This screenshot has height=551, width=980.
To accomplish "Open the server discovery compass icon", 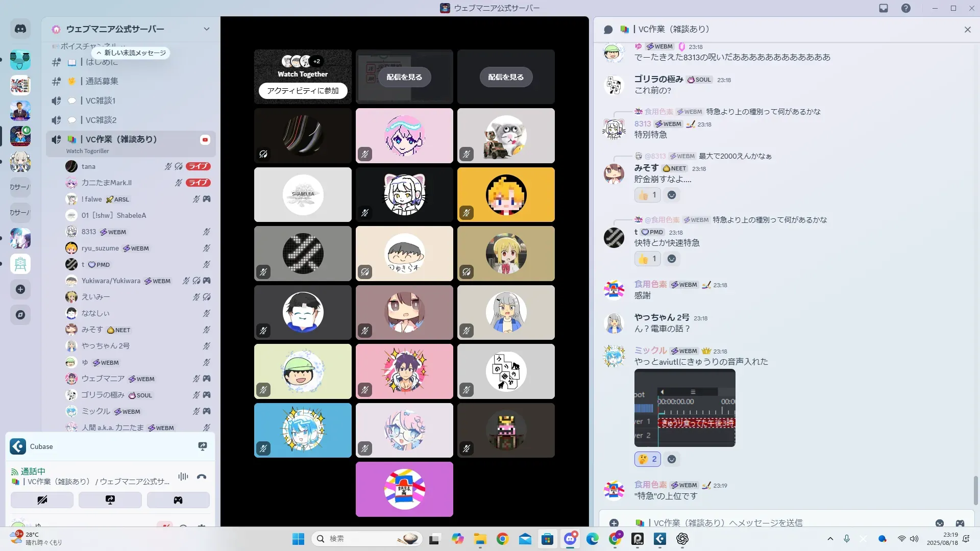I will coord(20,315).
